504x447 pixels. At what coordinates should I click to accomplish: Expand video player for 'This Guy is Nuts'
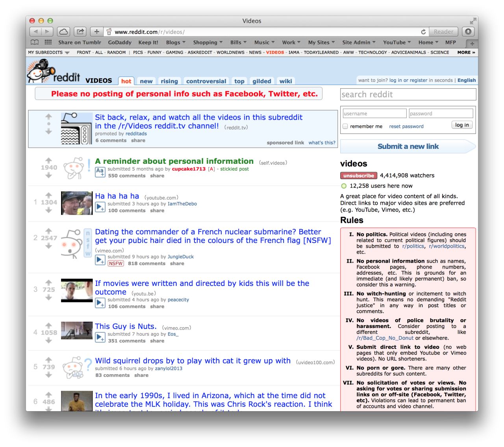[100, 338]
